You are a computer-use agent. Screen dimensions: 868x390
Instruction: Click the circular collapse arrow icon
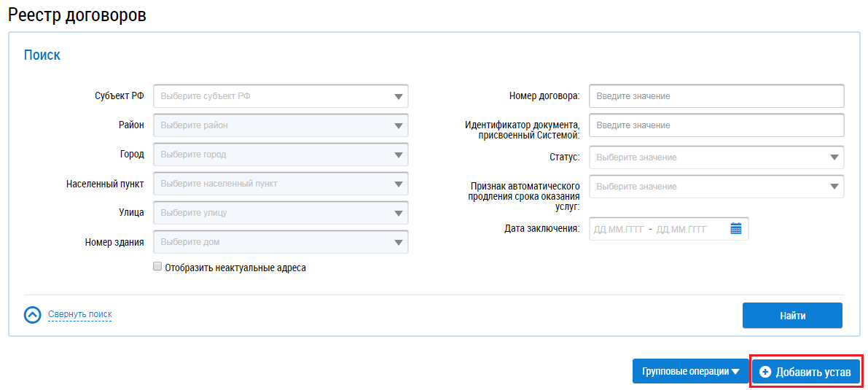(33, 314)
